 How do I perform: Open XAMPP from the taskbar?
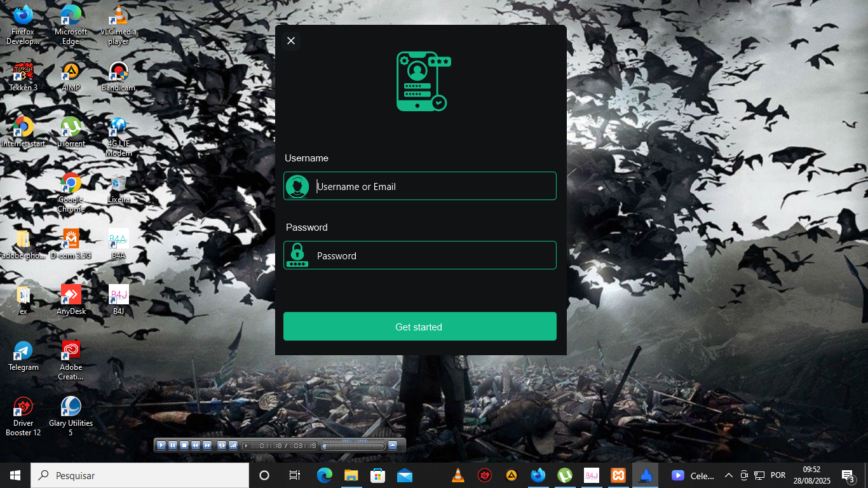[x=618, y=475]
